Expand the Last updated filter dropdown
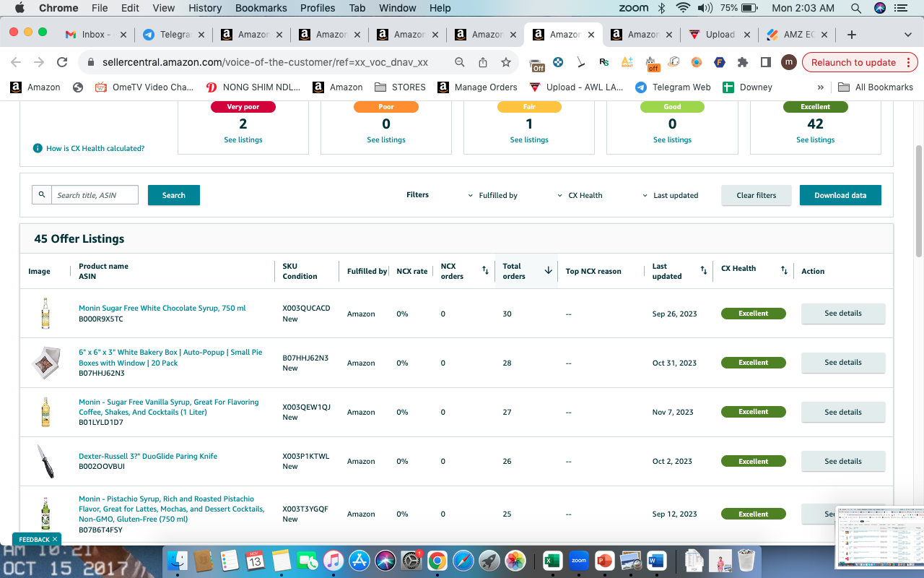This screenshot has height=578, width=924. (x=671, y=195)
